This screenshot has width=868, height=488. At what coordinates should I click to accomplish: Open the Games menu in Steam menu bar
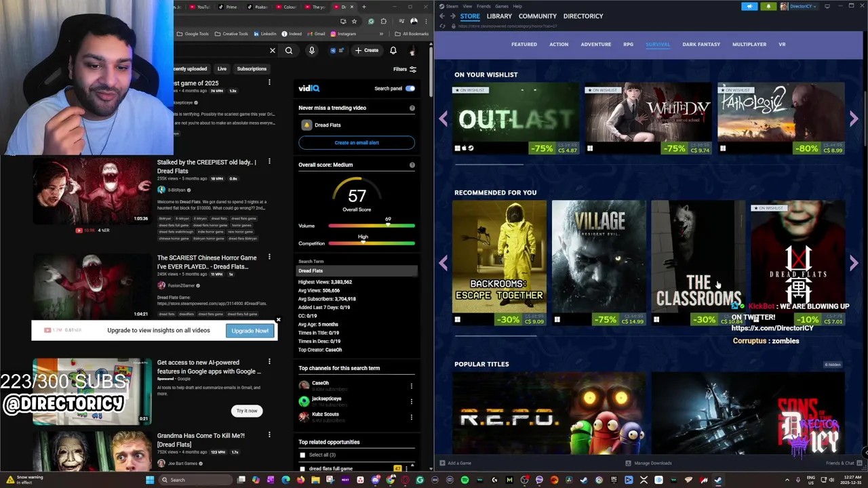click(x=502, y=6)
